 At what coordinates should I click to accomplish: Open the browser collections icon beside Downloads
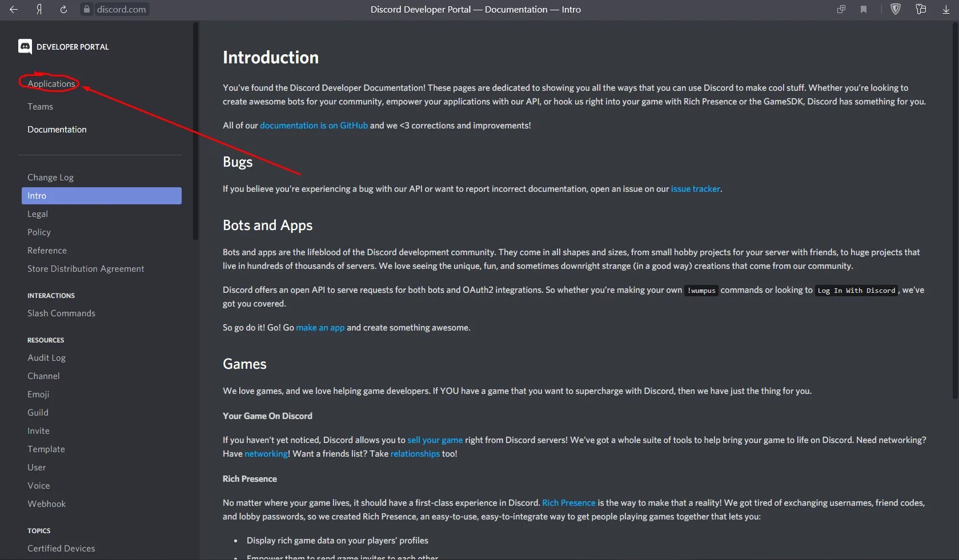[x=921, y=9]
